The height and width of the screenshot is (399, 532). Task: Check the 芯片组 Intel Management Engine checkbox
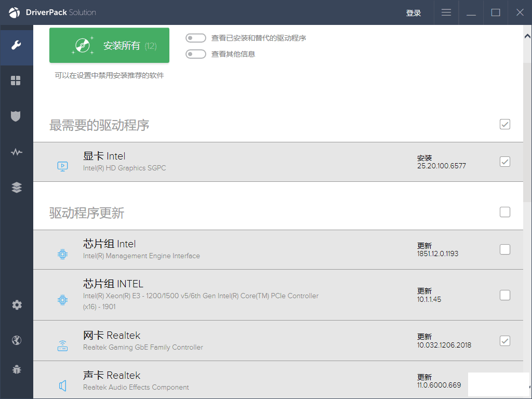pyautogui.click(x=505, y=249)
